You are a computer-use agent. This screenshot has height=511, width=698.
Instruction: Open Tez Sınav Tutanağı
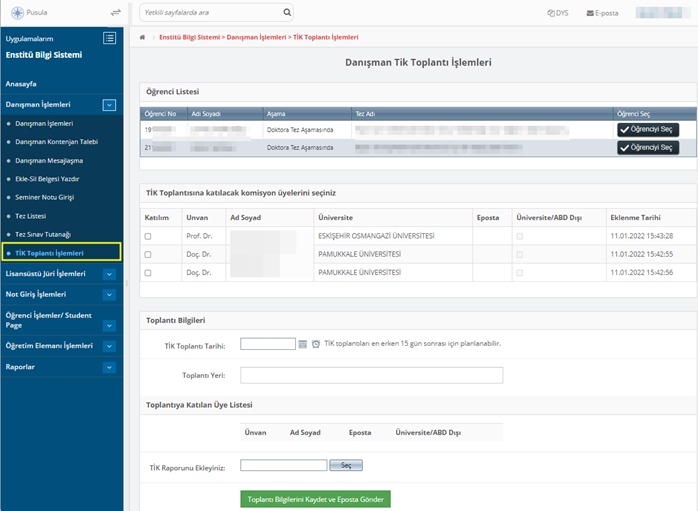point(43,234)
